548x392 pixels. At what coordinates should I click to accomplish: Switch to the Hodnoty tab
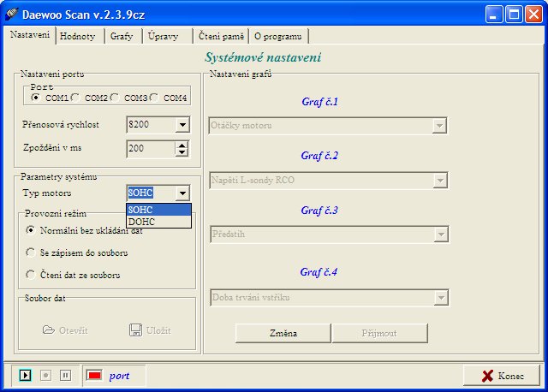tap(78, 36)
